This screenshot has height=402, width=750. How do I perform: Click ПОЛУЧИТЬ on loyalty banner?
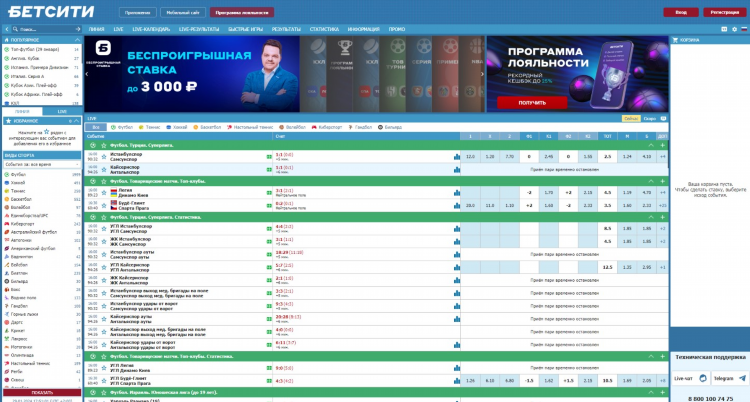[532, 102]
